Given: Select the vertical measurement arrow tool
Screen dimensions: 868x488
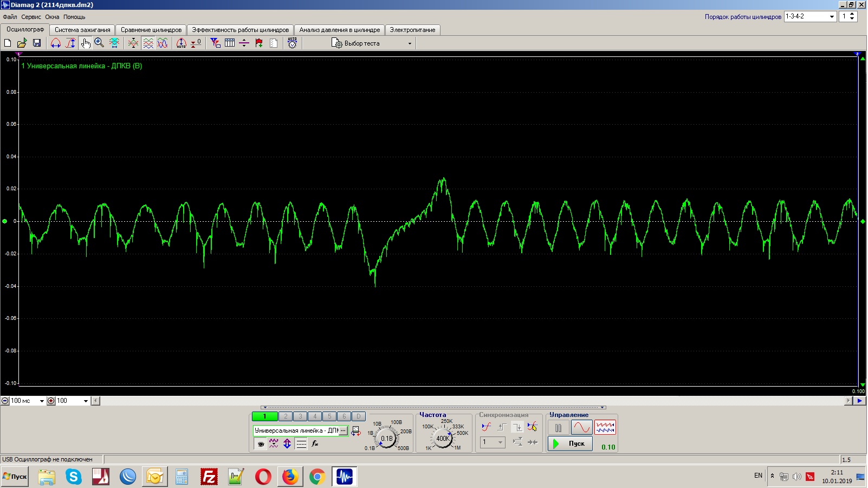Looking at the screenshot, I should (x=70, y=43).
